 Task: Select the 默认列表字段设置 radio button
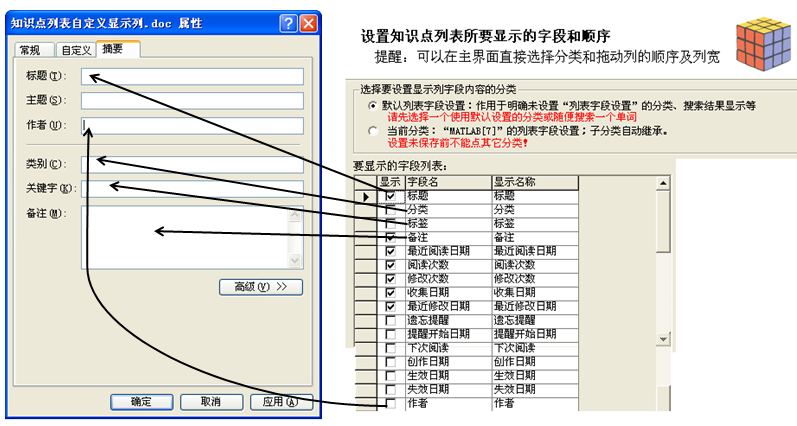[373, 104]
